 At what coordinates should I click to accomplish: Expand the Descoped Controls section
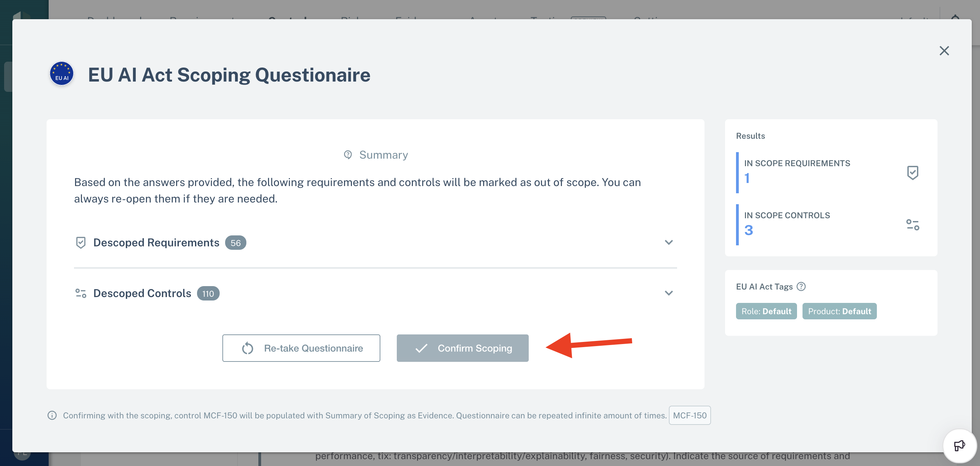point(668,292)
